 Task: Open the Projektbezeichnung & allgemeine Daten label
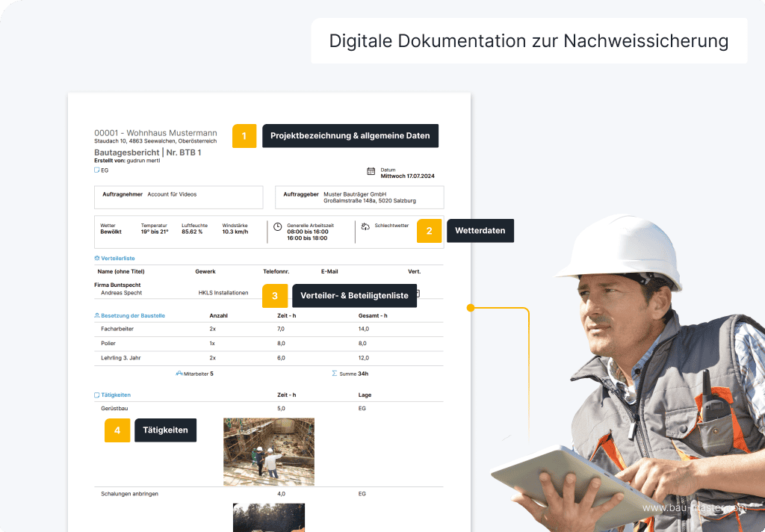pos(350,136)
